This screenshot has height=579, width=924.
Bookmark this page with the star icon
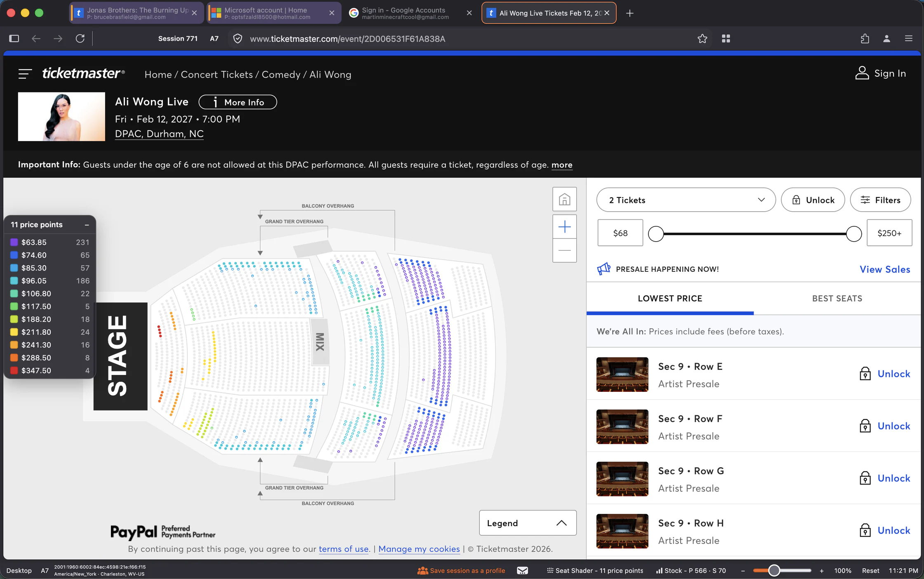click(x=702, y=38)
